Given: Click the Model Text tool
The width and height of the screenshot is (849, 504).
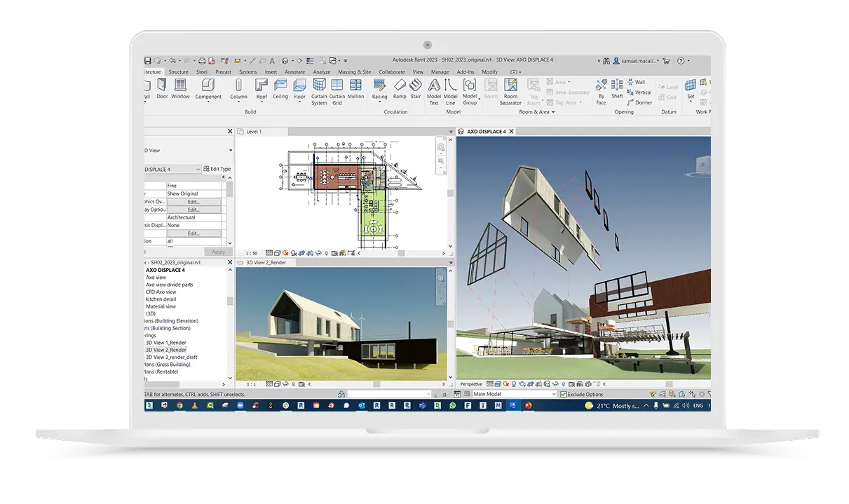Looking at the screenshot, I should (434, 90).
